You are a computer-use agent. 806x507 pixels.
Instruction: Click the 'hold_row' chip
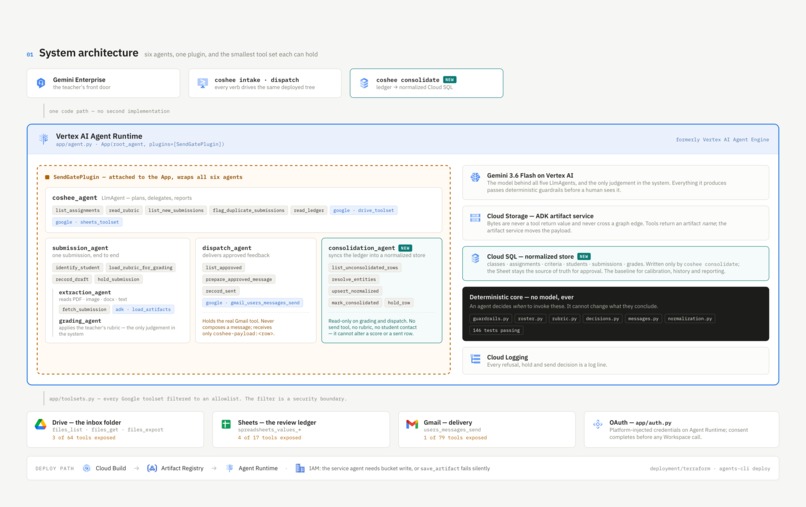point(399,303)
